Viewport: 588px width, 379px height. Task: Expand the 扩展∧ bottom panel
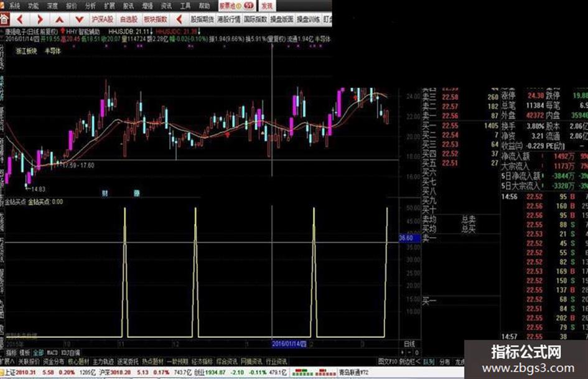pos(7,362)
